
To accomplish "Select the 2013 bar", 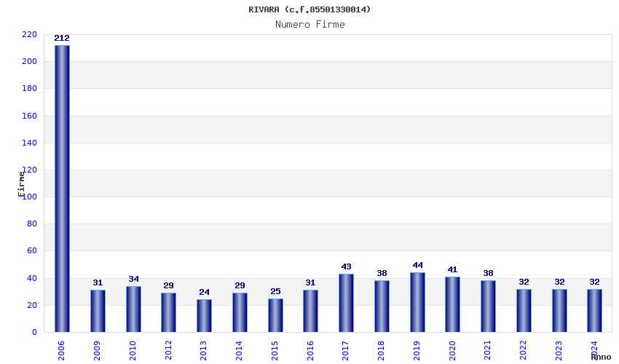I will click(204, 316).
